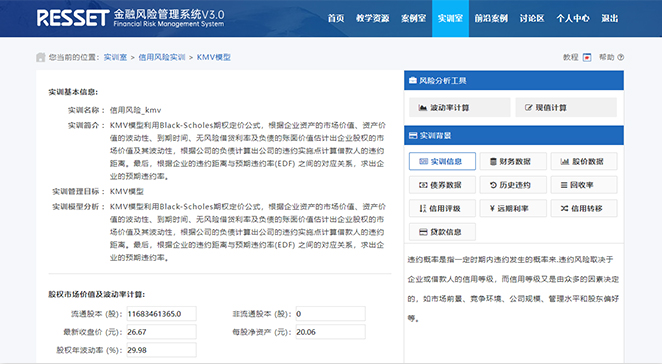Click the help question-mark icon
Screen dimensions: 662x364
621,57
